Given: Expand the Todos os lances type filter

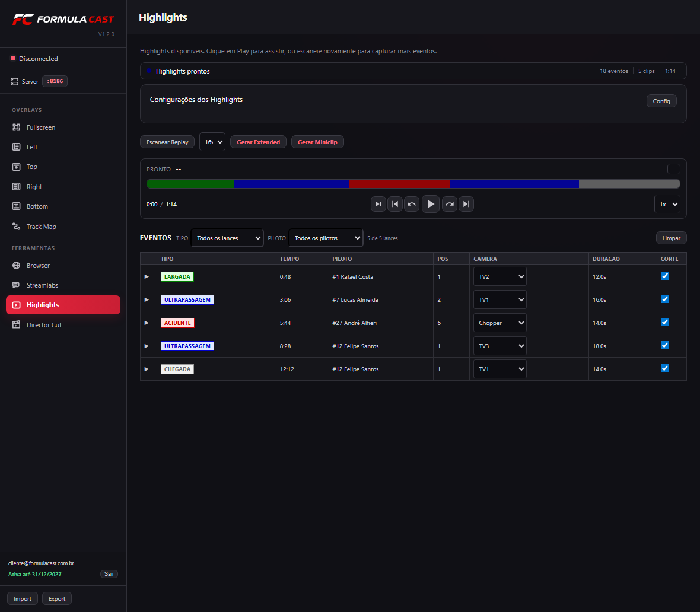Looking at the screenshot, I should pos(227,238).
